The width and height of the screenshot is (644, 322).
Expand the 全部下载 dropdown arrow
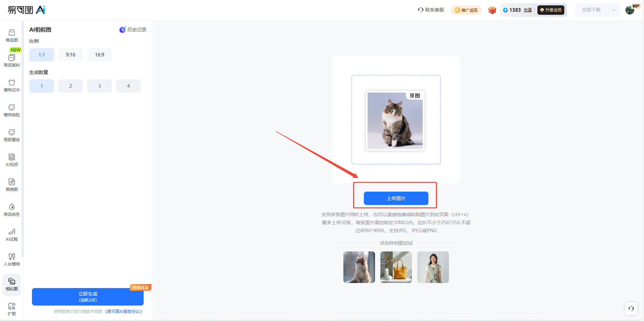pos(614,10)
